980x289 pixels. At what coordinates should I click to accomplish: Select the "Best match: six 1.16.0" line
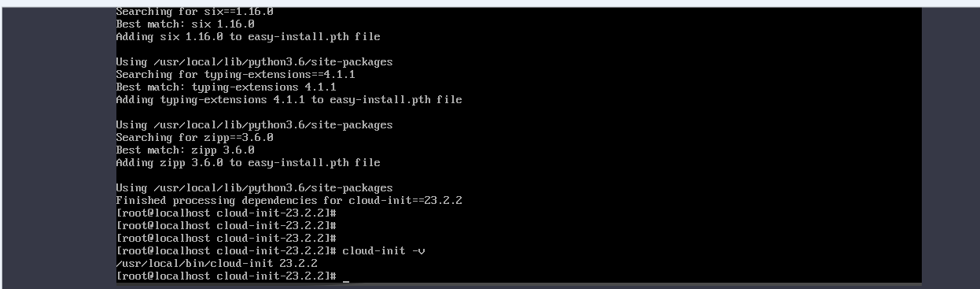point(185,24)
